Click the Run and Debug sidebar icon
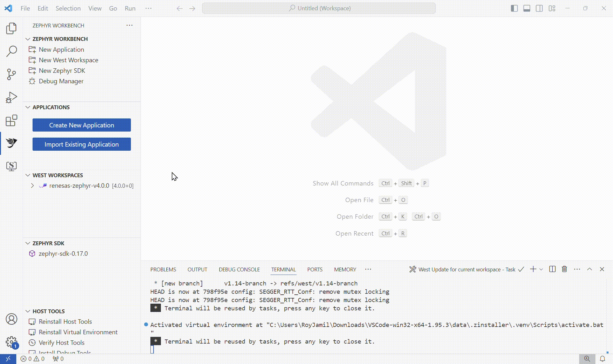The width and height of the screenshot is (613, 364). click(x=12, y=97)
